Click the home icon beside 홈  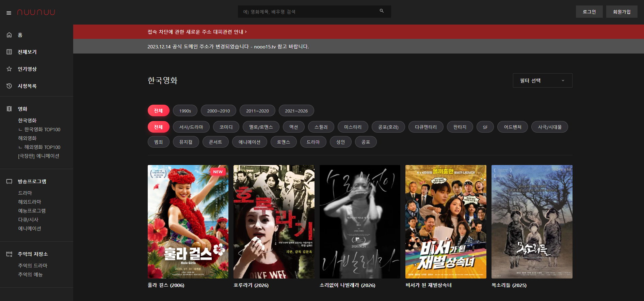tap(9, 35)
